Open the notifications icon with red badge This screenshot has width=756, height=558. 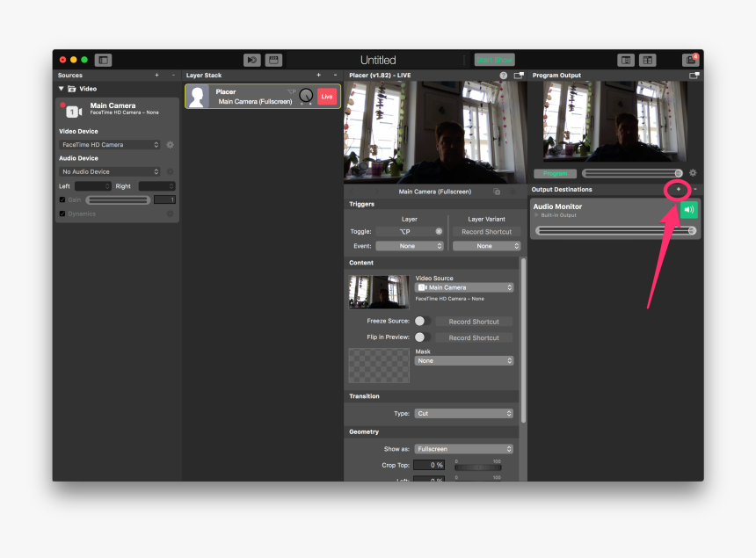point(691,60)
